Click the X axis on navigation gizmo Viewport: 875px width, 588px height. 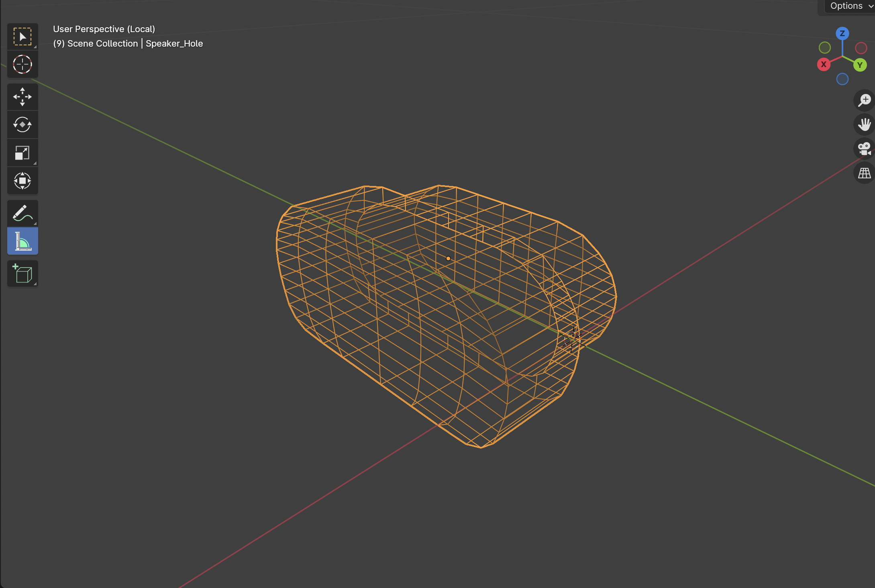click(x=824, y=64)
